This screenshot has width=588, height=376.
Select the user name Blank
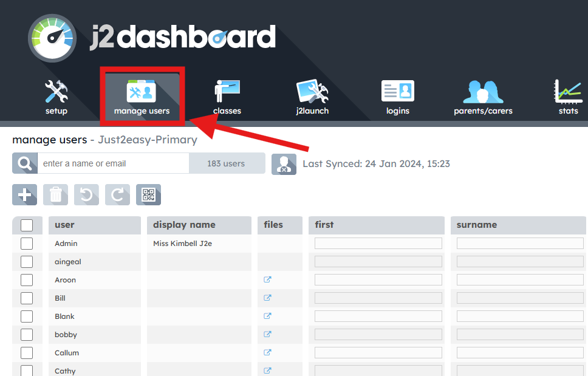coord(64,316)
